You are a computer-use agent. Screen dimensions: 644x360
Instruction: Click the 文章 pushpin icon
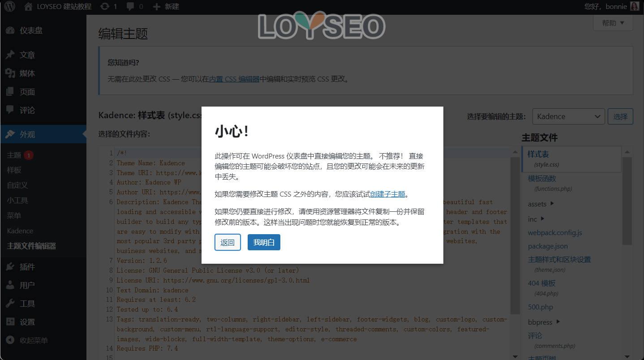coord(10,55)
